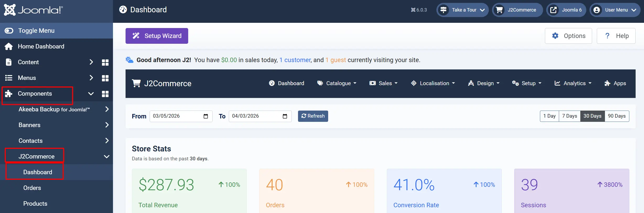644x213 pixels.
Task: Open Akeeba Backup for Joomla
Action: [x=54, y=109]
